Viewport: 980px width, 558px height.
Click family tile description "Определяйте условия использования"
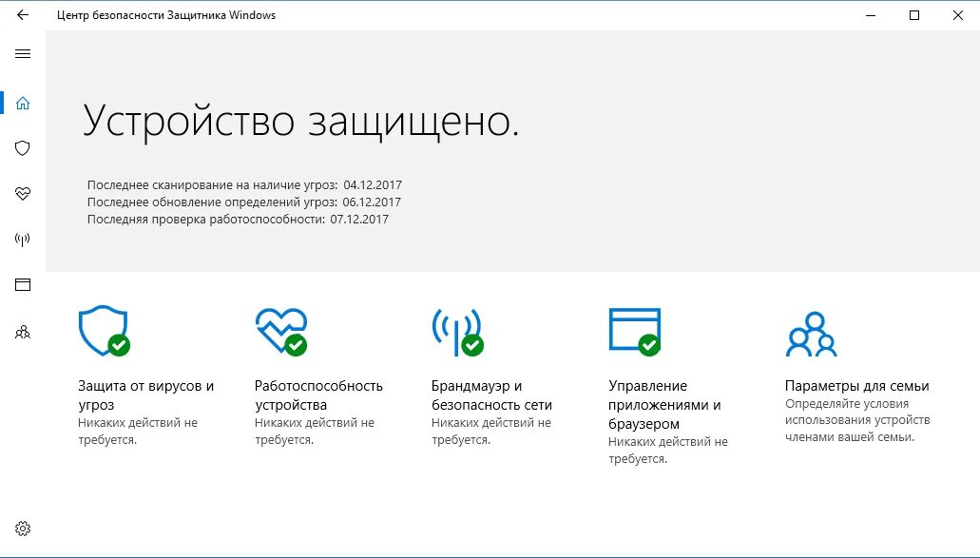pos(857,420)
